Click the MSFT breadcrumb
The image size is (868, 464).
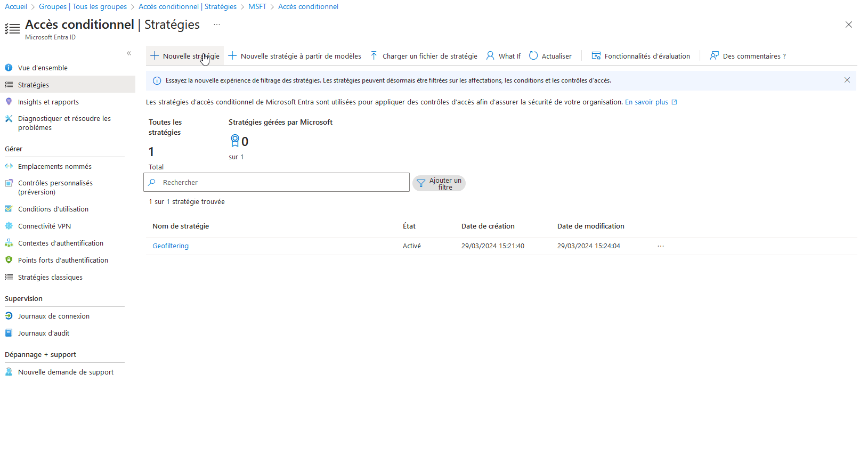257,6
